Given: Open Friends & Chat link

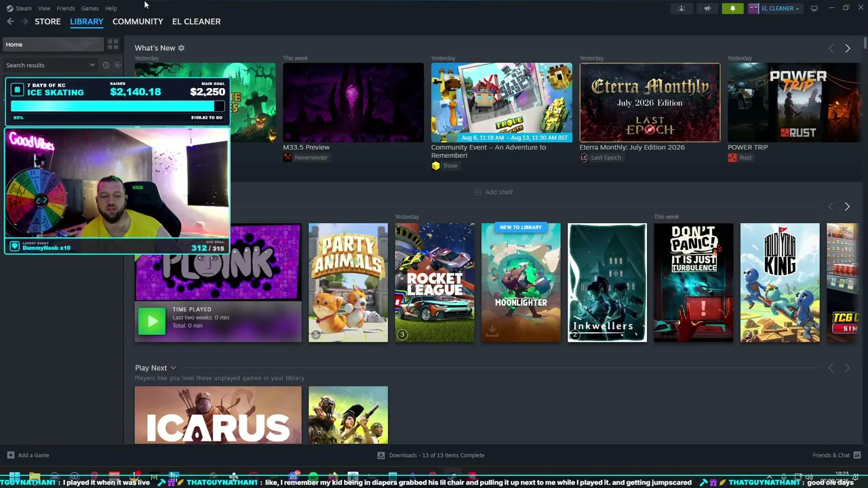Looking at the screenshot, I should coord(831,455).
